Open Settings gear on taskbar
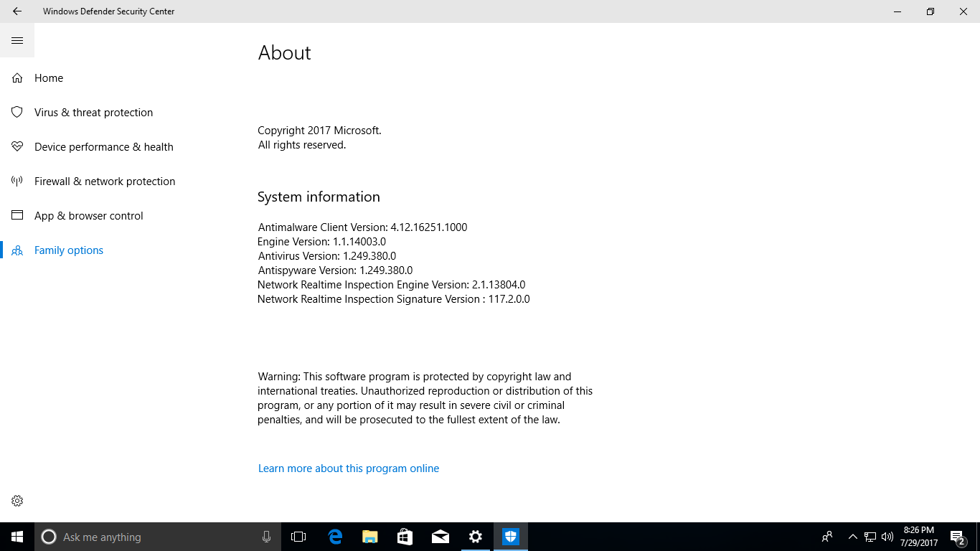This screenshot has width=980, height=551. 476,537
